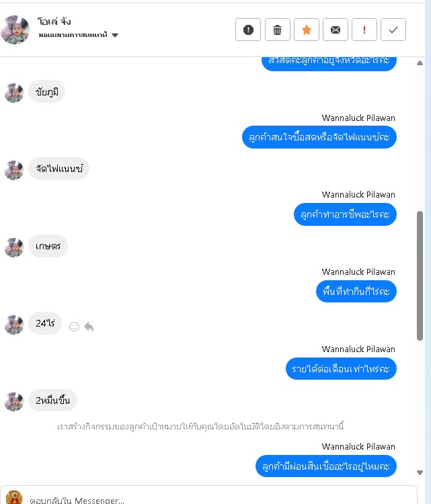Click the 2หมื่นขึ้น message bubble
This screenshot has width=431, height=504.
point(52,401)
